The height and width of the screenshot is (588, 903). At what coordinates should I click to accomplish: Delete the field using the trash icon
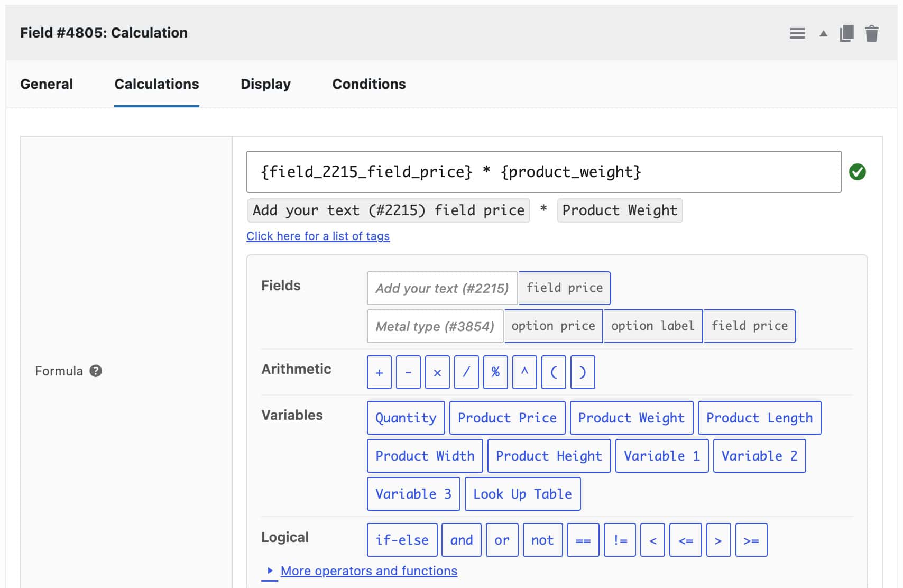pyautogui.click(x=872, y=33)
